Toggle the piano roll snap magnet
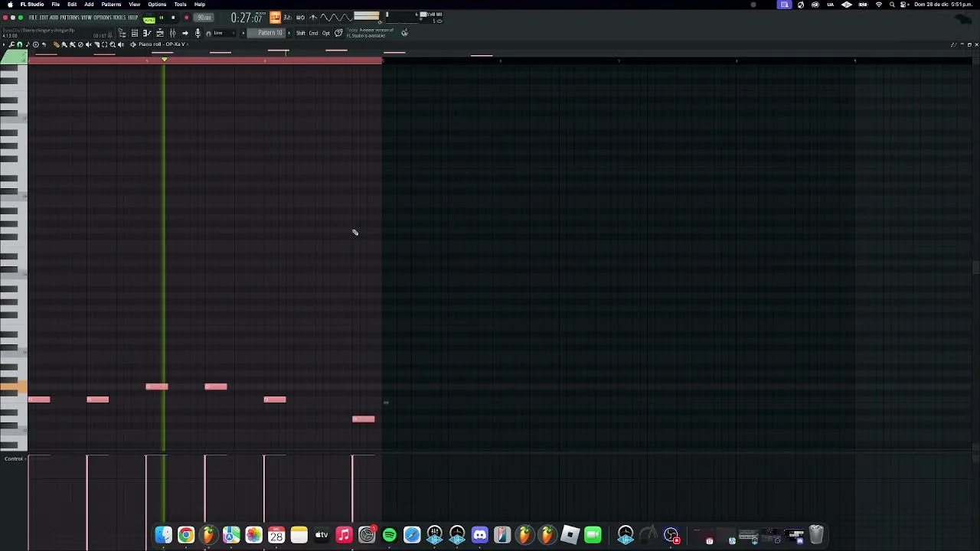980x551 pixels. pos(20,44)
